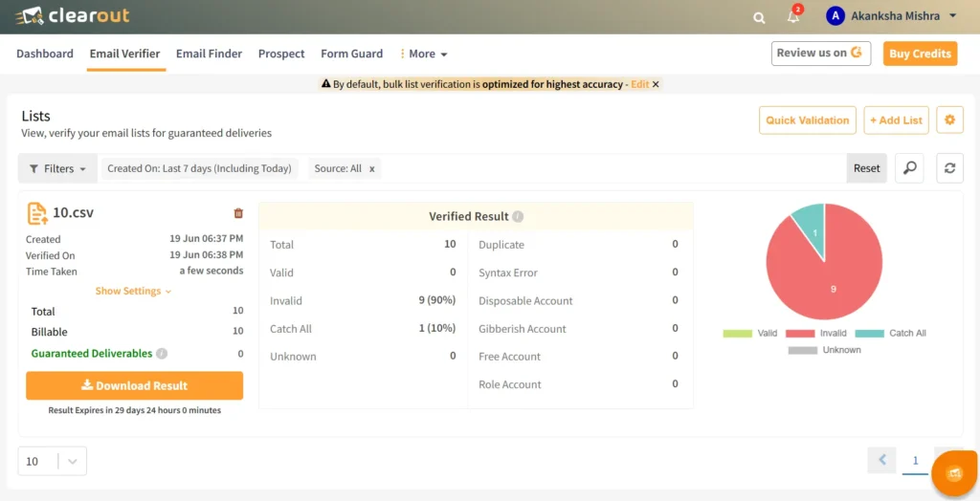Go to Dashboard tab
The image size is (980, 501).
(x=44, y=54)
